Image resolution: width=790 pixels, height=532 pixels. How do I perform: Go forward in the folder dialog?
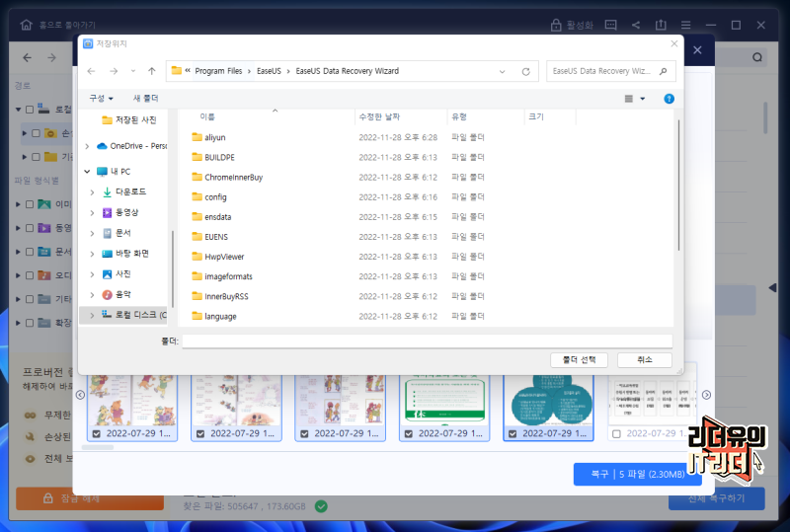pos(114,71)
